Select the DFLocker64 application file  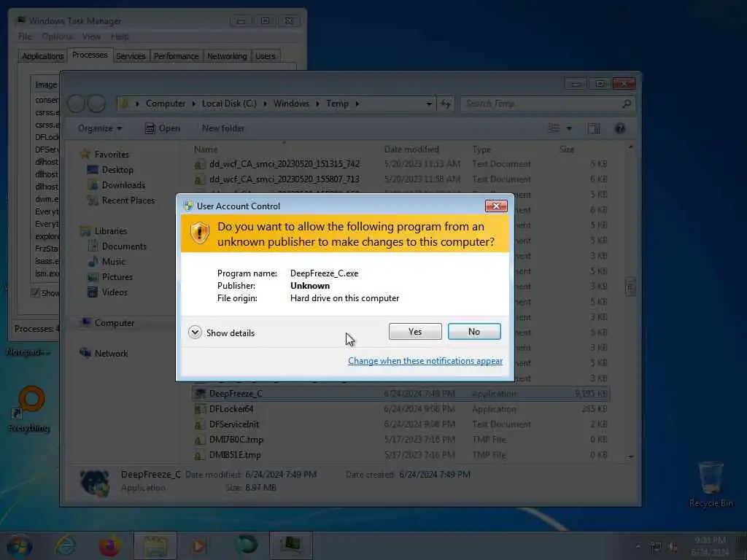pos(400,409)
